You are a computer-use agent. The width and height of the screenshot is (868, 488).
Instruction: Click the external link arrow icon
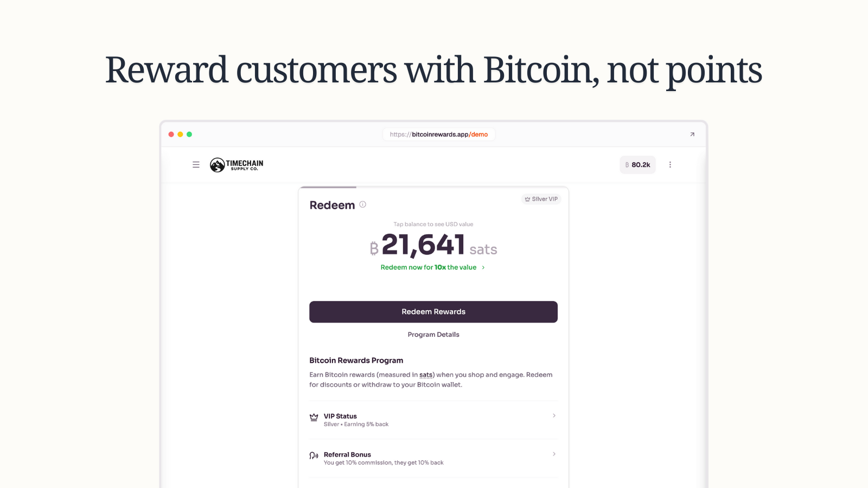coord(692,134)
